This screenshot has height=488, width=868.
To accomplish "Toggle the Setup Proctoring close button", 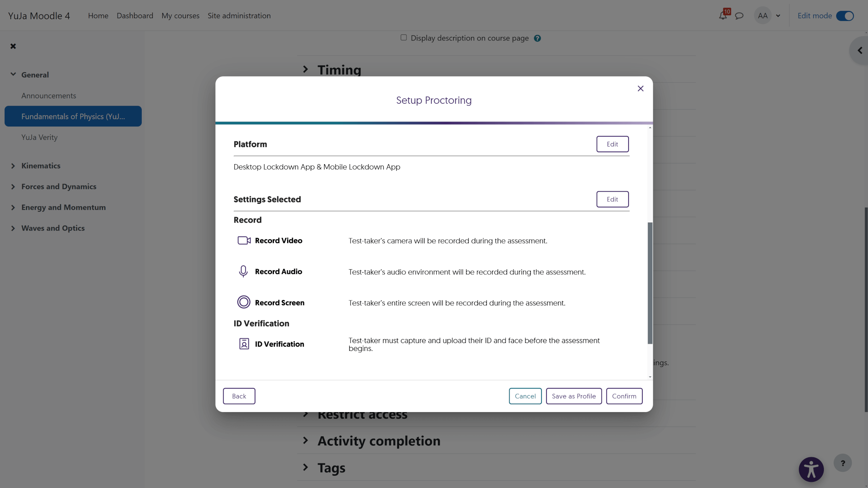I will coord(640,88).
